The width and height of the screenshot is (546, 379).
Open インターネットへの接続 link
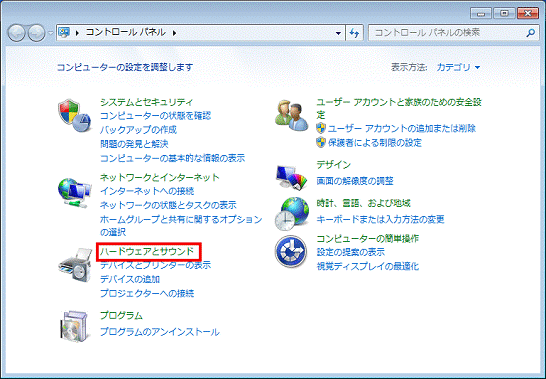point(147,191)
